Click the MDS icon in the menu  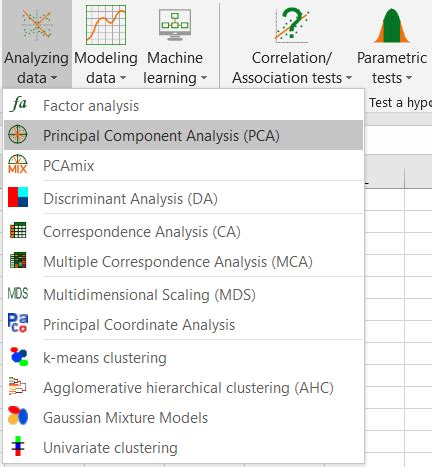(18, 293)
